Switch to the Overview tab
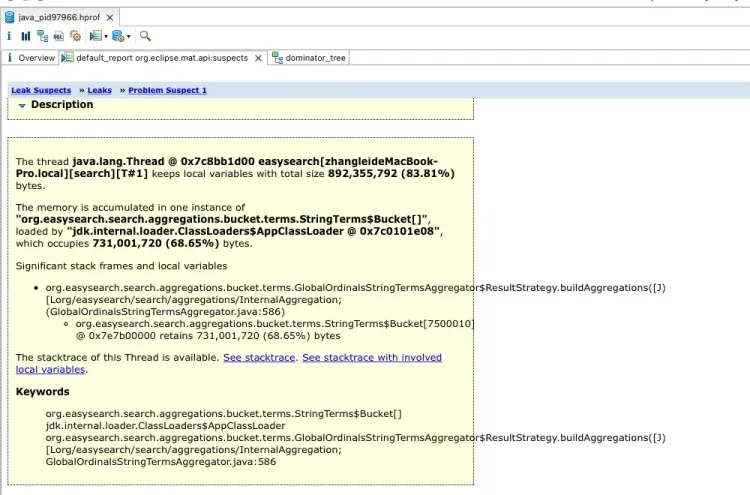 [32, 58]
